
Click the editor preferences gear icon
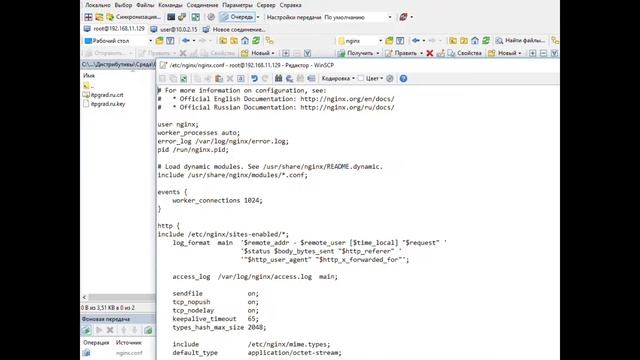click(x=390, y=78)
